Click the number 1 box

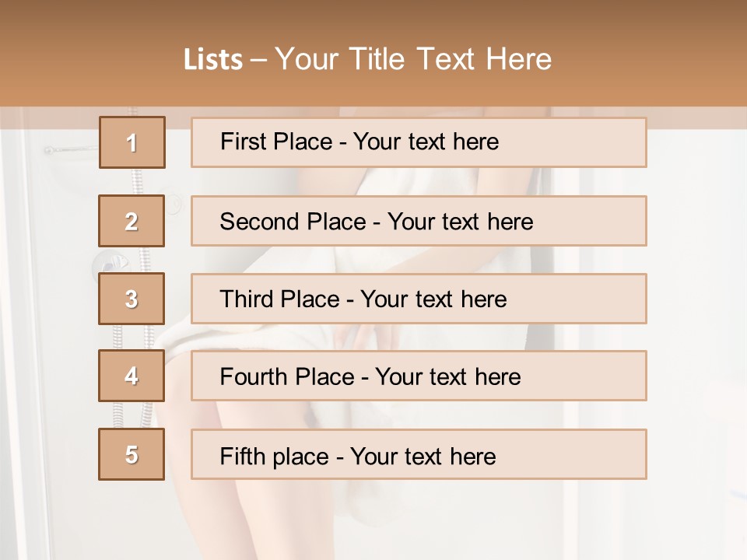pos(132,142)
